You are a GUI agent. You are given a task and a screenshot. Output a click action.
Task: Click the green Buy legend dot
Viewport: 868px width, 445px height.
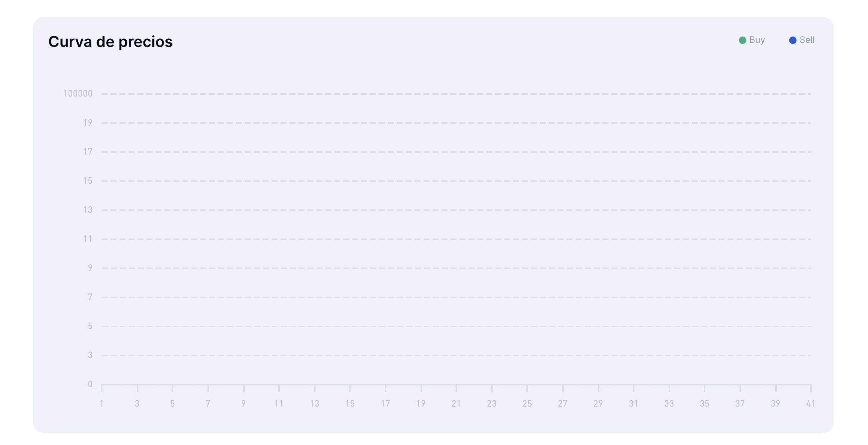[x=742, y=40]
